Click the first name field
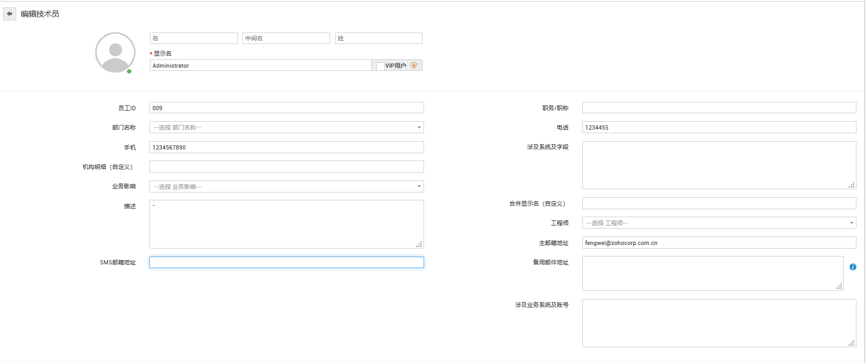The height and width of the screenshot is (363, 868). pos(193,38)
